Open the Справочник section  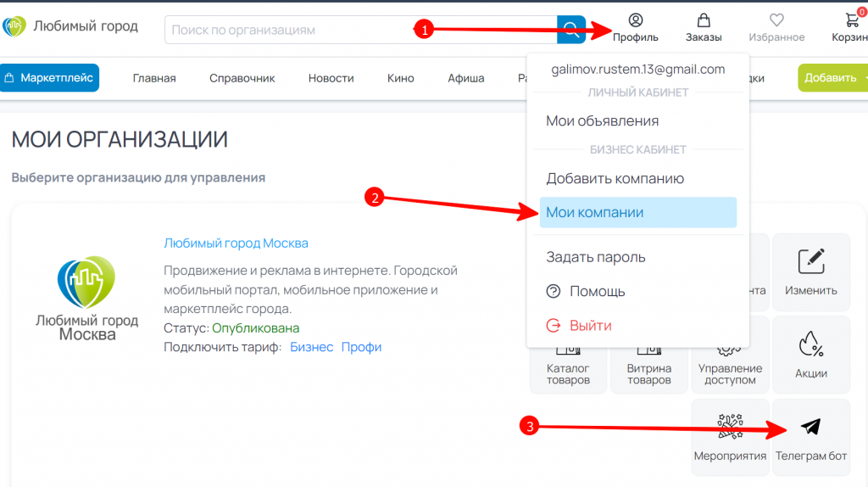pos(242,78)
